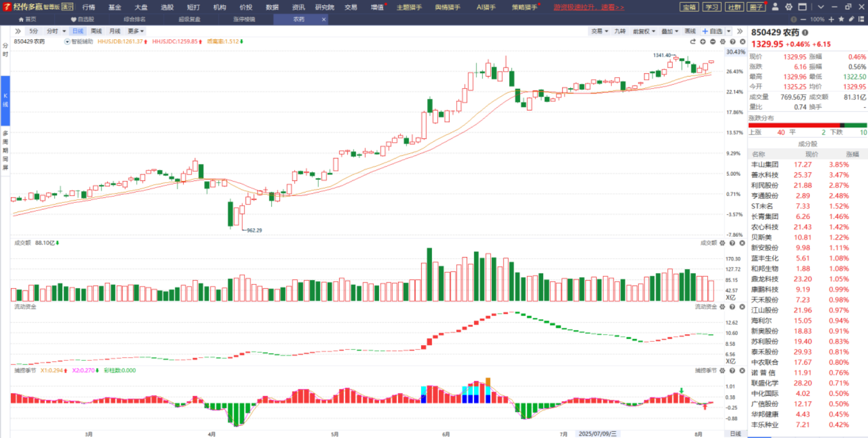This screenshot has height=438, width=868.
Task: Switch to 日线 daily period
Action: click(x=78, y=31)
